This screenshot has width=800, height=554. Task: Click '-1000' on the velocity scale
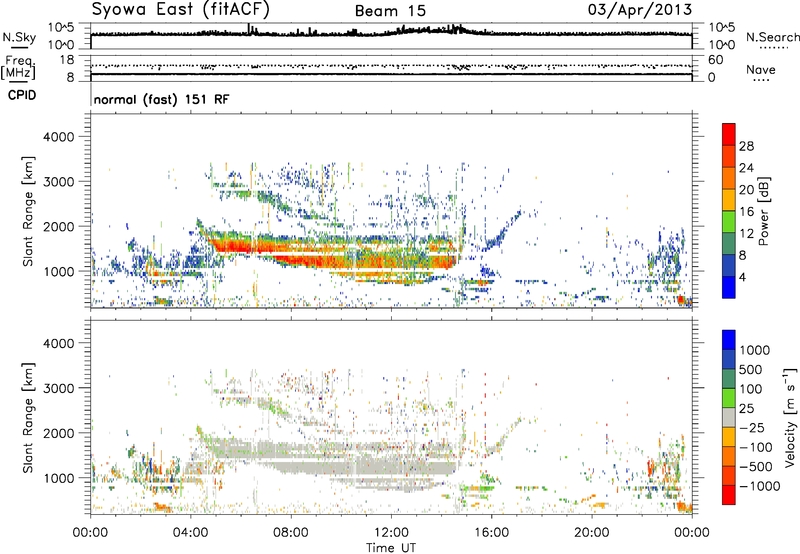click(x=759, y=486)
